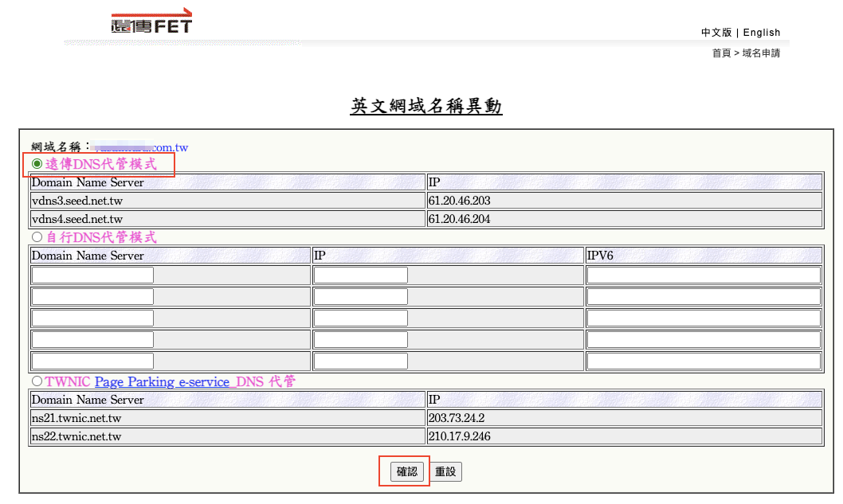
Task: Click the ns22.twnic.net.tw cell
Action: pos(227,436)
